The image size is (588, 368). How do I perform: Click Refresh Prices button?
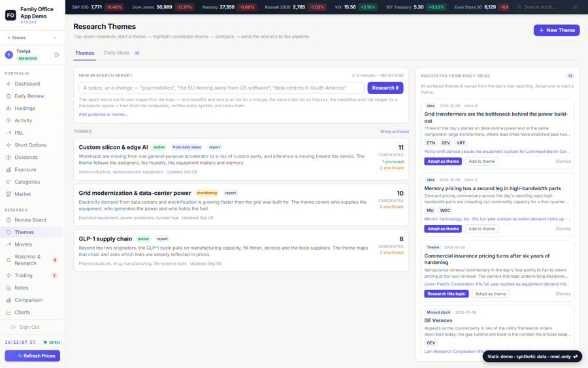pyautogui.click(x=32, y=356)
